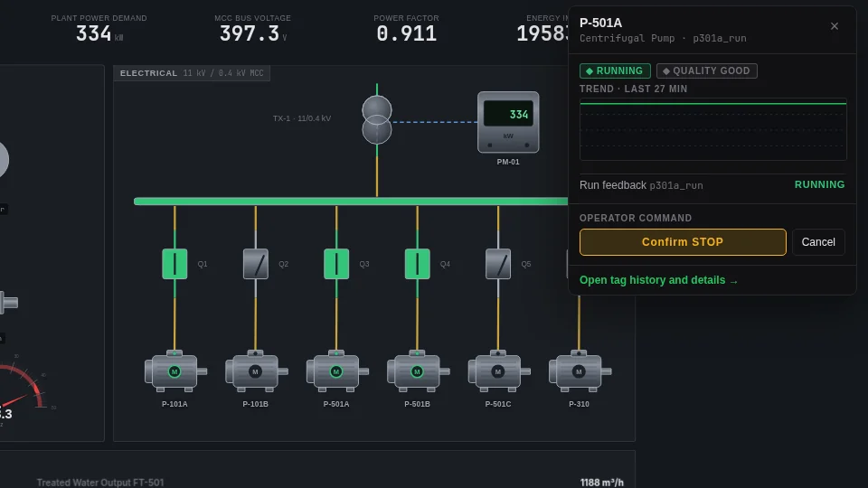Viewport: 868px width, 488px height.
Task: Click the trend chart for last 27 min
Action: [713, 129]
